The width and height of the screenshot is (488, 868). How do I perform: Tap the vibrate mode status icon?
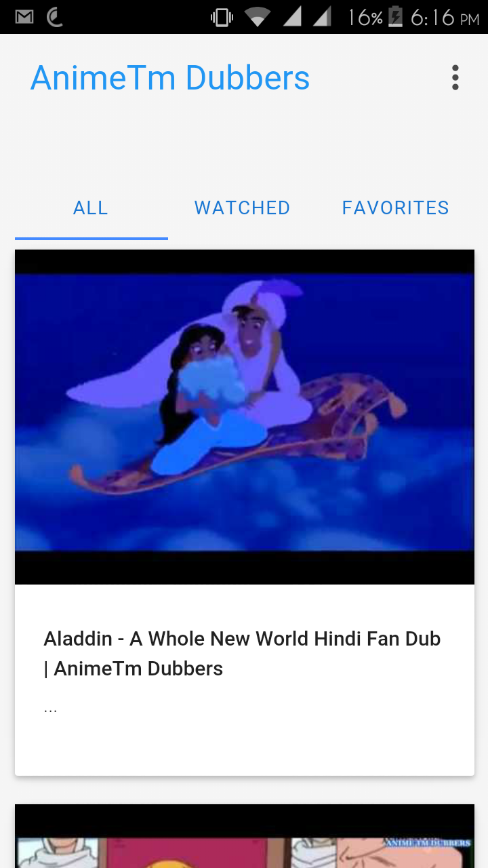tap(222, 17)
